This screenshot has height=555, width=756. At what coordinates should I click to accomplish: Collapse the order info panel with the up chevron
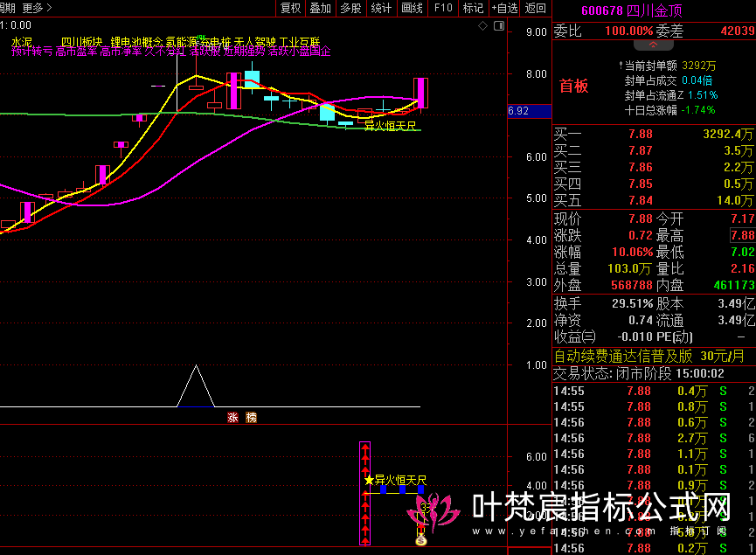pos(653,45)
